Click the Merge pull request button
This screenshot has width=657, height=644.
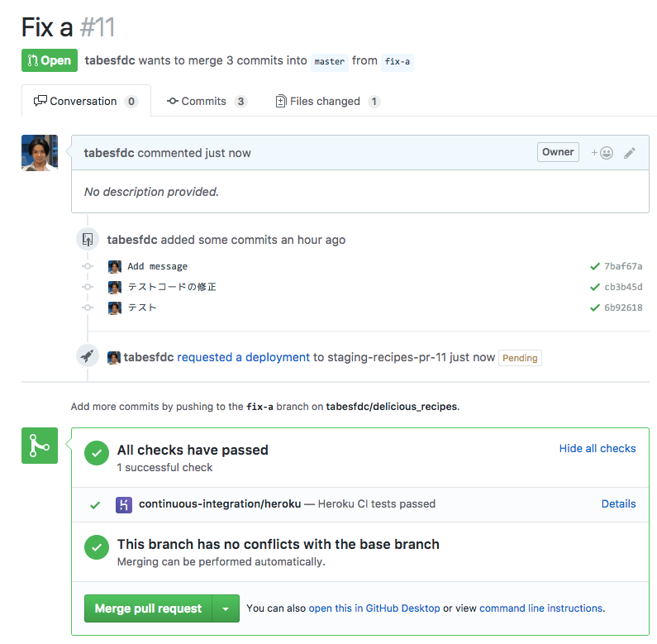click(x=148, y=608)
